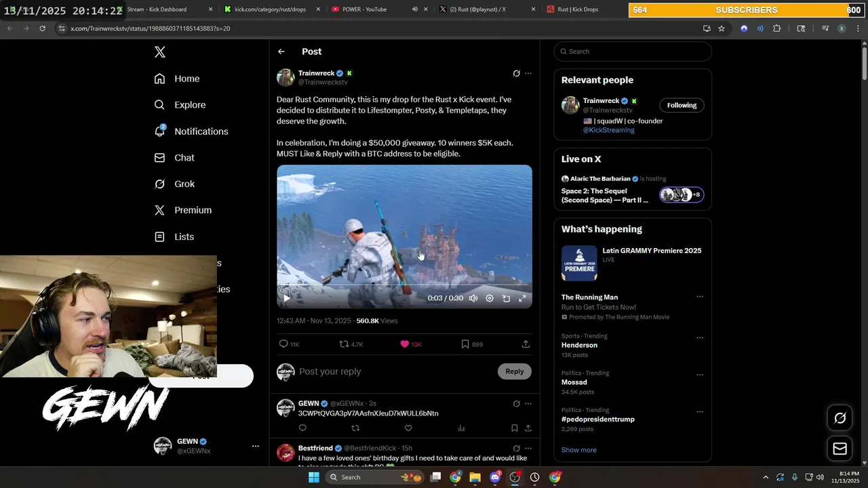The width and height of the screenshot is (868, 488).
Task: Open more options for Henderson trend
Action: coord(700,338)
